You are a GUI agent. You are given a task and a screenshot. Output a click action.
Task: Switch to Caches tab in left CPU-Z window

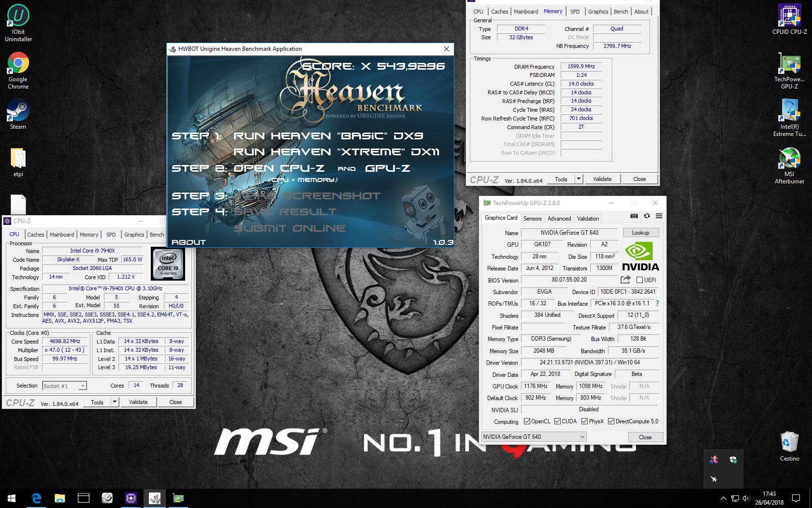(x=35, y=235)
